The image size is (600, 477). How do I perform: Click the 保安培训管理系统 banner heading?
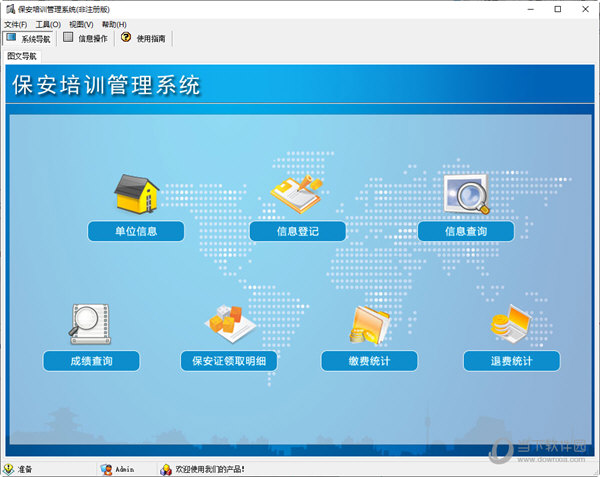tap(106, 85)
